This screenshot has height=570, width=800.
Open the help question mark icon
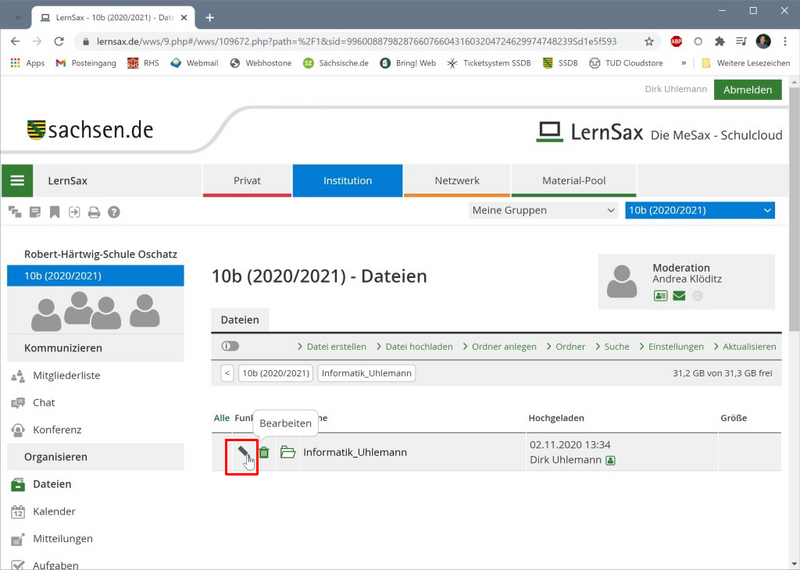pyautogui.click(x=114, y=212)
